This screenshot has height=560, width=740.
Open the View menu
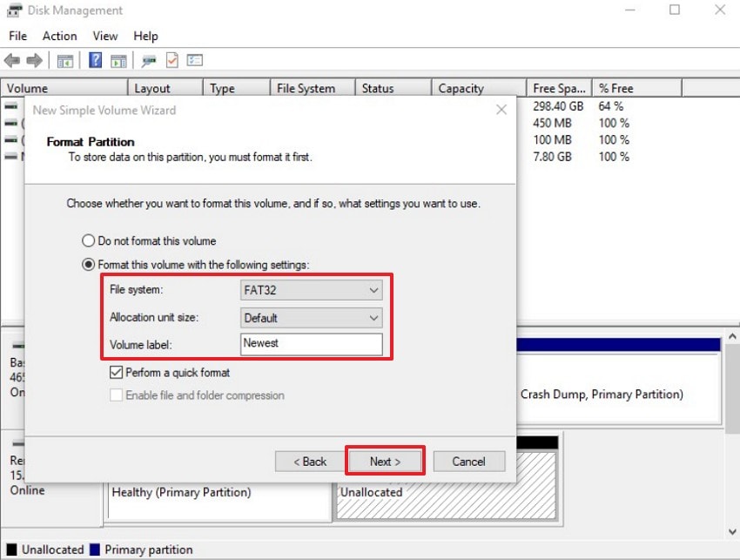104,36
